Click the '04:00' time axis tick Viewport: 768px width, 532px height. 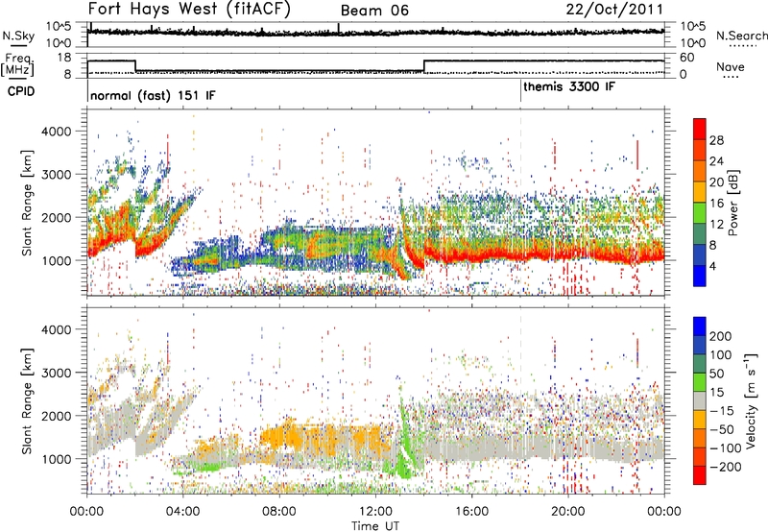[x=182, y=511]
